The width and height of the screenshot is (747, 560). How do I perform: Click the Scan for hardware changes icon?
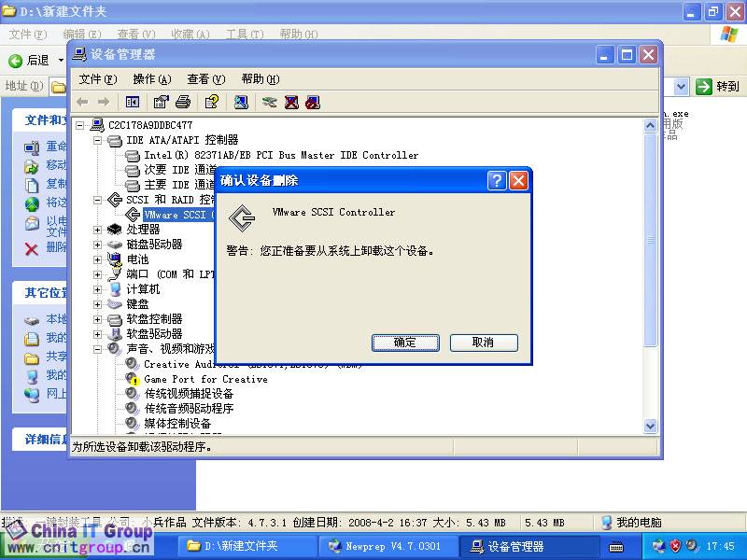(241, 102)
